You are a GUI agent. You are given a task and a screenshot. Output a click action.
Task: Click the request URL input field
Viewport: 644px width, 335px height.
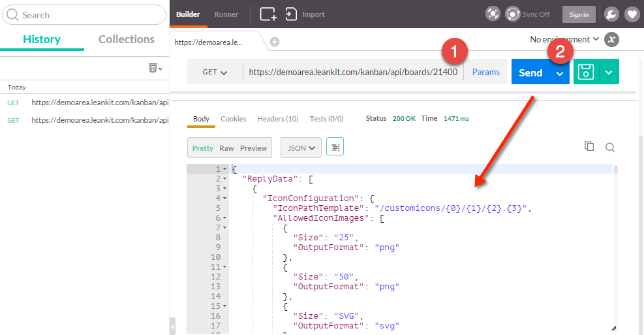pos(353,72)
